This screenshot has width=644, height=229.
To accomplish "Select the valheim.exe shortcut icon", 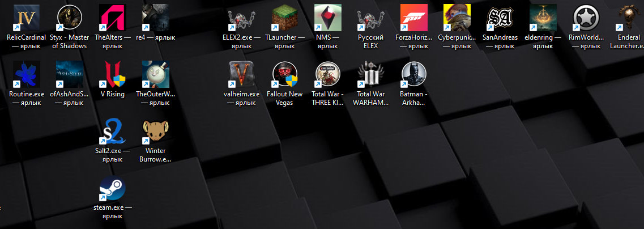I will coord(241,74).
